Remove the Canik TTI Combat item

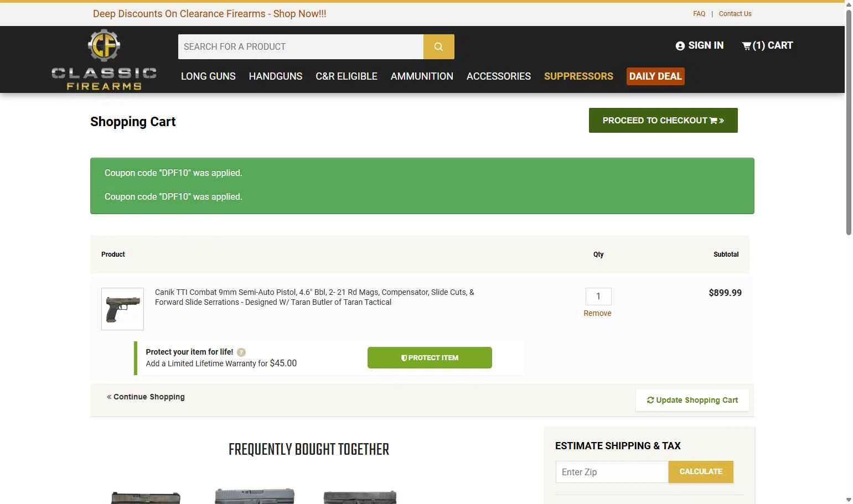(597, 313)
